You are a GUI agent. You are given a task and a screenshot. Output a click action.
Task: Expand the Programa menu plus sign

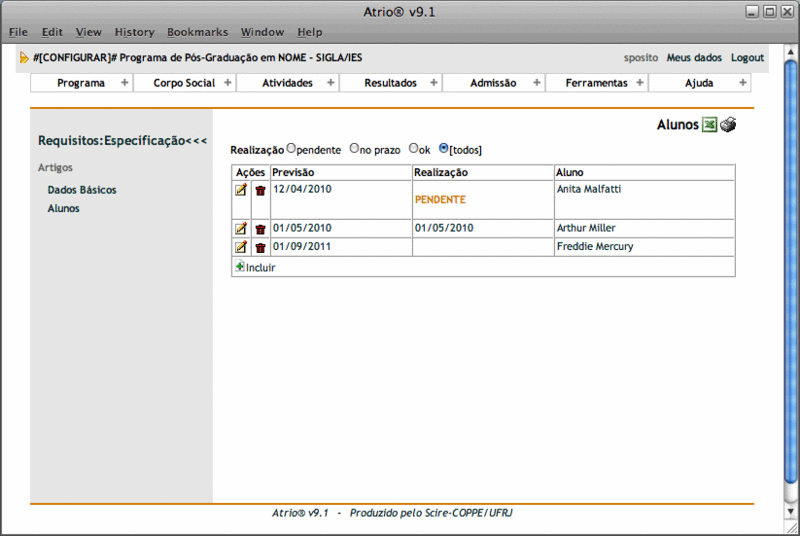click(125, 83)
